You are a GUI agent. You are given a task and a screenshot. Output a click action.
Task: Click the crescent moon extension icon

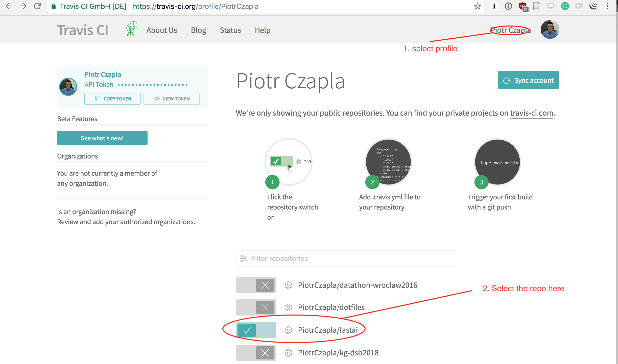pyautogui.click(x=593, y=6)
